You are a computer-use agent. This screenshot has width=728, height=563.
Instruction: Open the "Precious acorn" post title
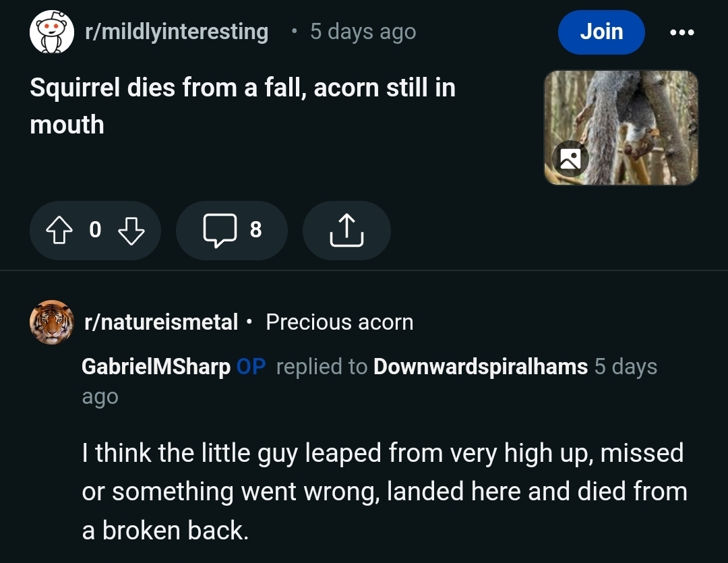pos(339,322)
